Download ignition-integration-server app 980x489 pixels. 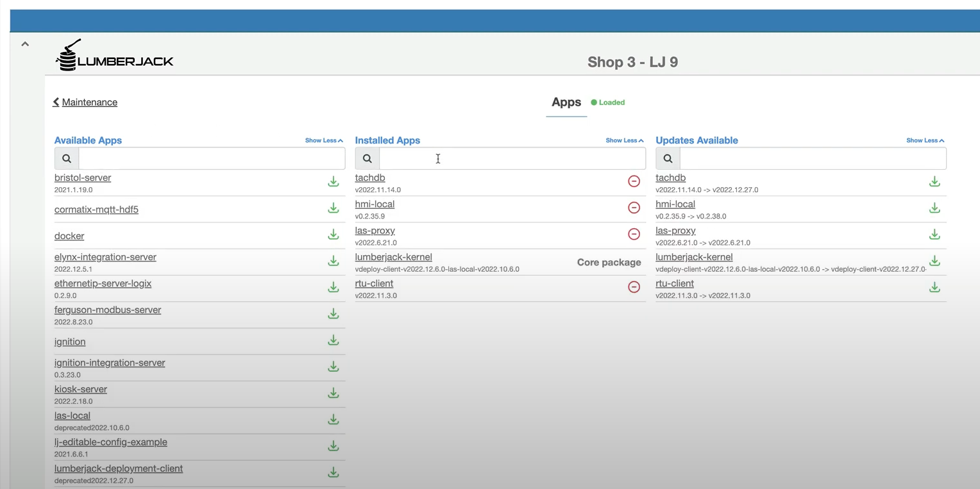point(334,367)
